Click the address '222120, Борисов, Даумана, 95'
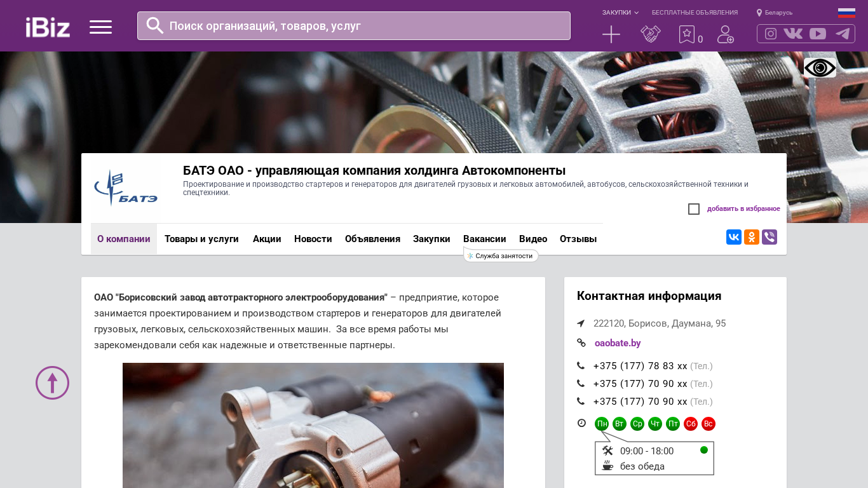This screenshot has height=488, width=868. pos(660,323)
